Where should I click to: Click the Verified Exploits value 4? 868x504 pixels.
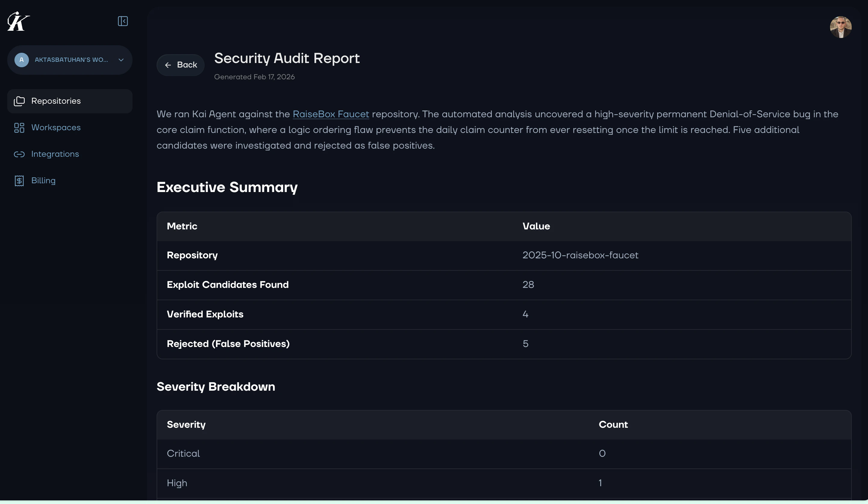coord(525,314)
